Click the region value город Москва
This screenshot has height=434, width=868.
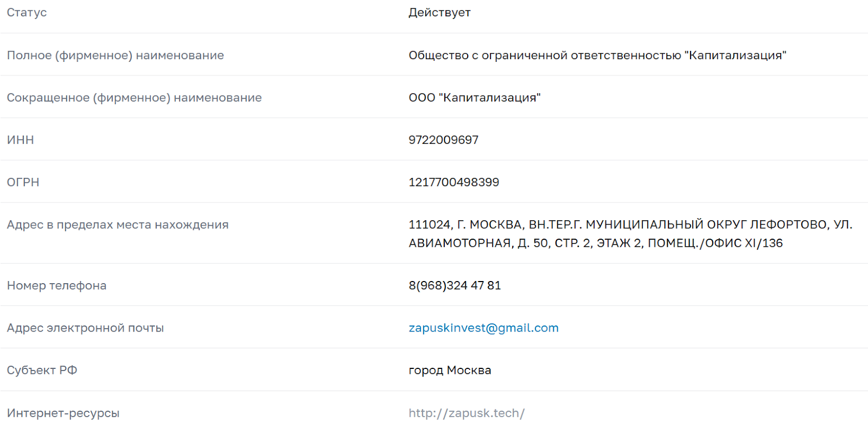450,370
